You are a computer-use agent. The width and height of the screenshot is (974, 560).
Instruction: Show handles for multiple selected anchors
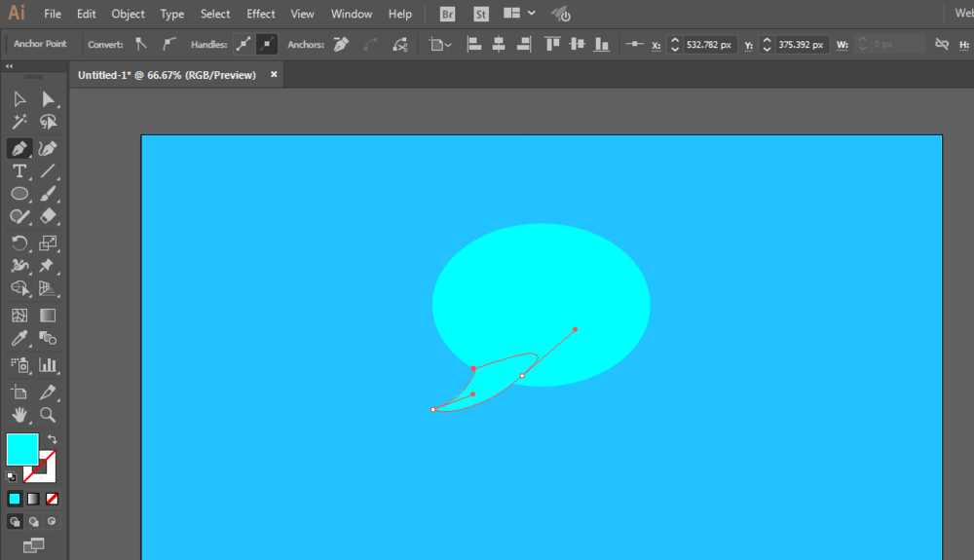243,44
